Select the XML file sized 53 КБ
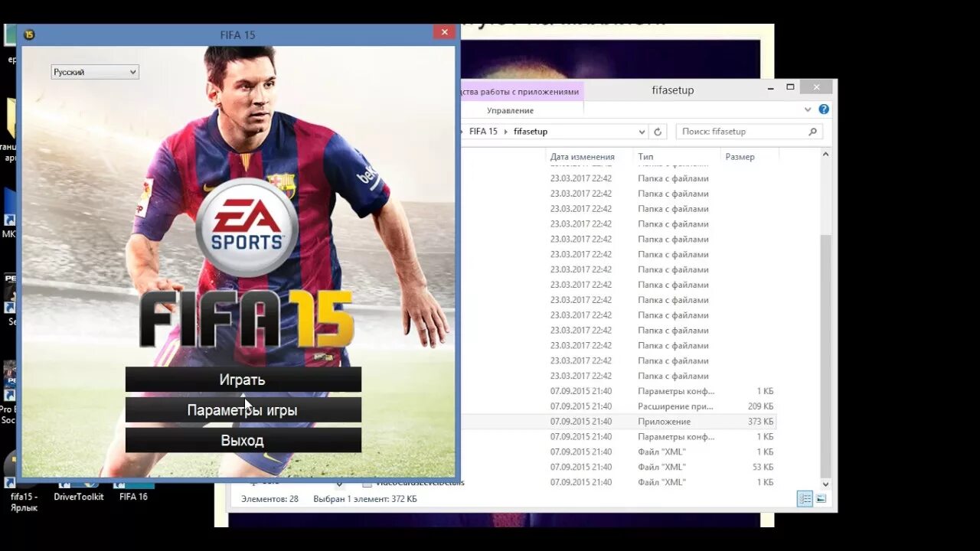The height and width of the screenshot is (551, 980). 620,467
